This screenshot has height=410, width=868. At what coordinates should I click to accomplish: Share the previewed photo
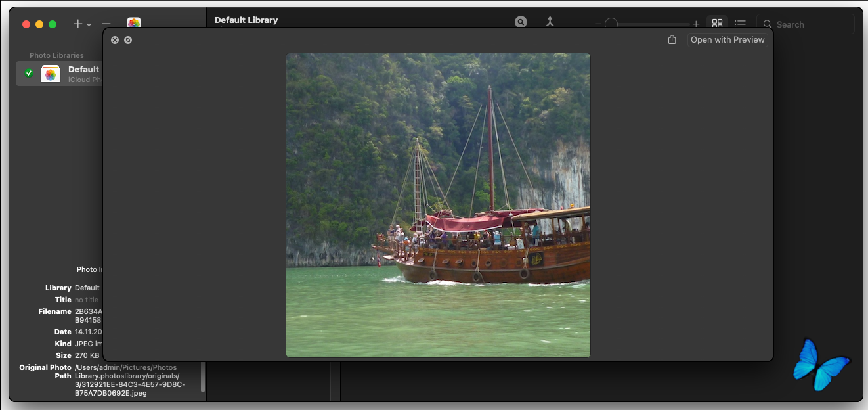672,40
